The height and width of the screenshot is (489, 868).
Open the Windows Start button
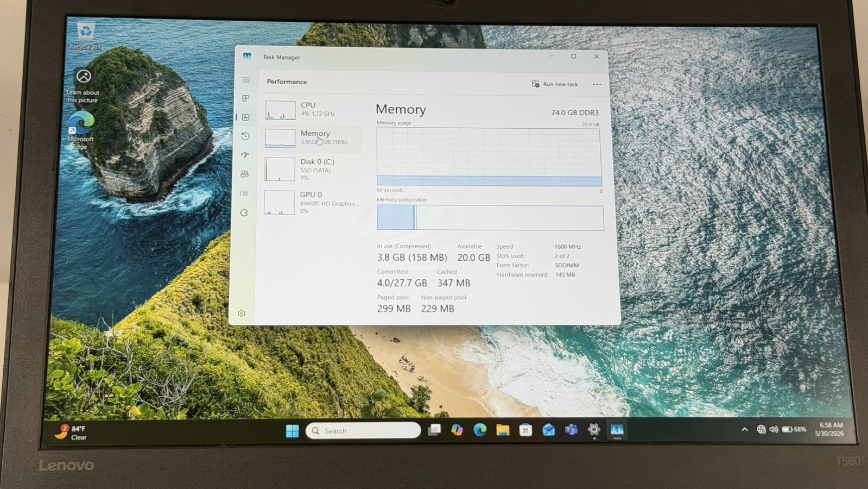tap(292, 431)
